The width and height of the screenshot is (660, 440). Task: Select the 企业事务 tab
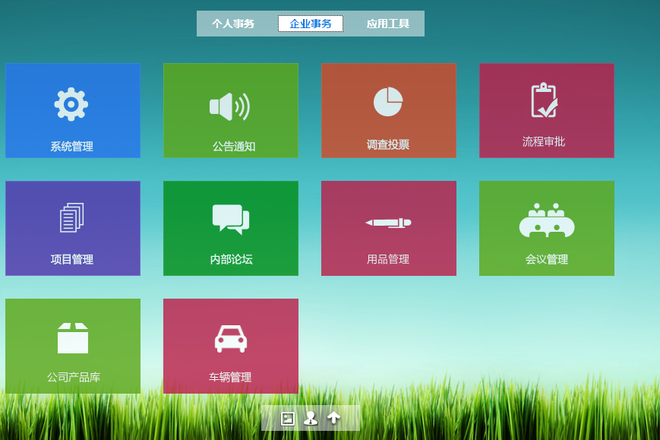click(310, 23)
